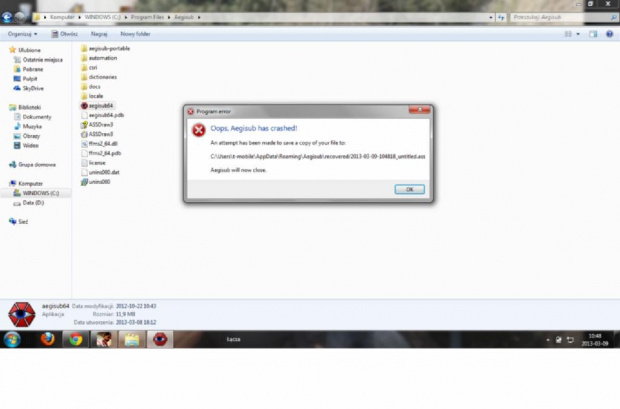Click the taskbar clock
Viewport: 620px width, 409px height.
coord(595,340)
